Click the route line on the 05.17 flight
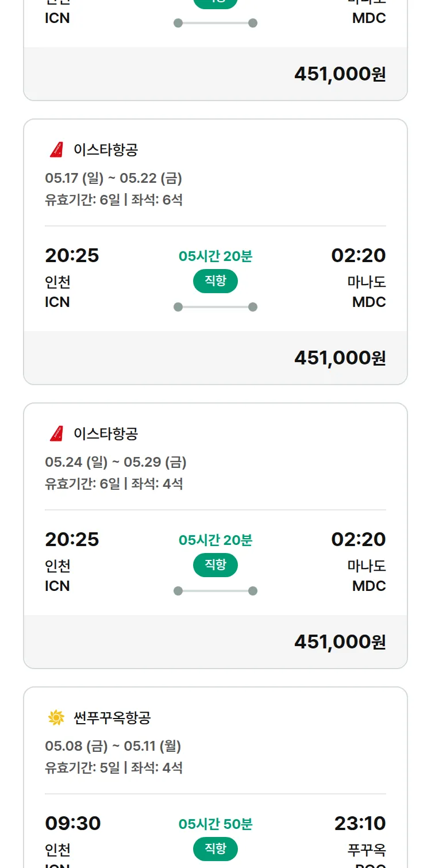This screenshot has width=431, height=868. click(x=215, y=307)
